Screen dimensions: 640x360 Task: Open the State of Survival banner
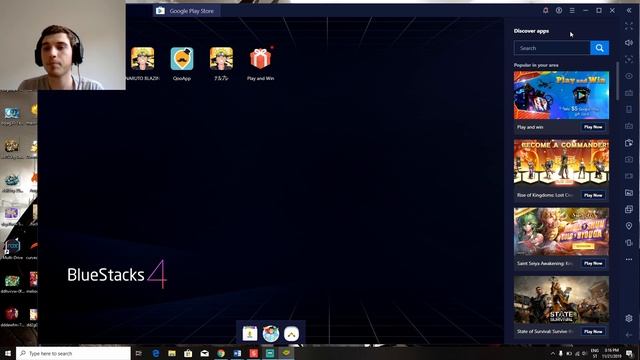tap(561, 300)
